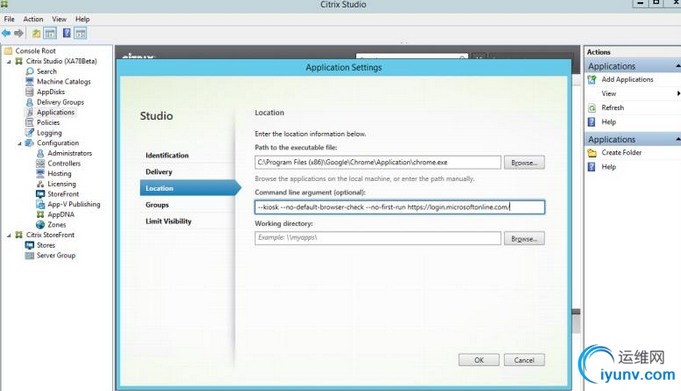Switch to the Limit Visibility page
This screenshot has width=681, height=391.
(169, 221)
